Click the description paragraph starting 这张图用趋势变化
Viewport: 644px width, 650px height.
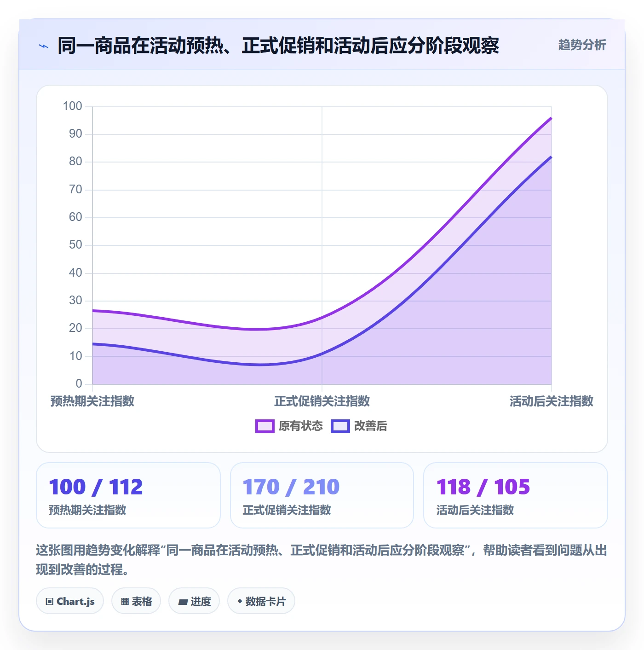tap(322, 560)
